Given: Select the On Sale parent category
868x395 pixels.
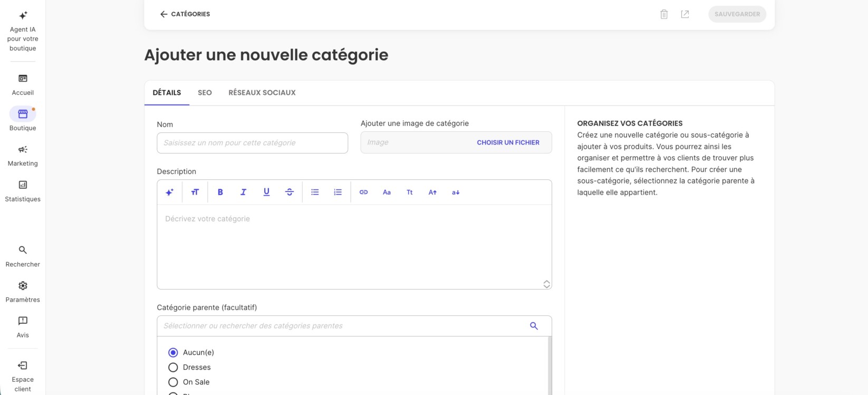Looking at the screenshot, I should [x=173, y=382].
